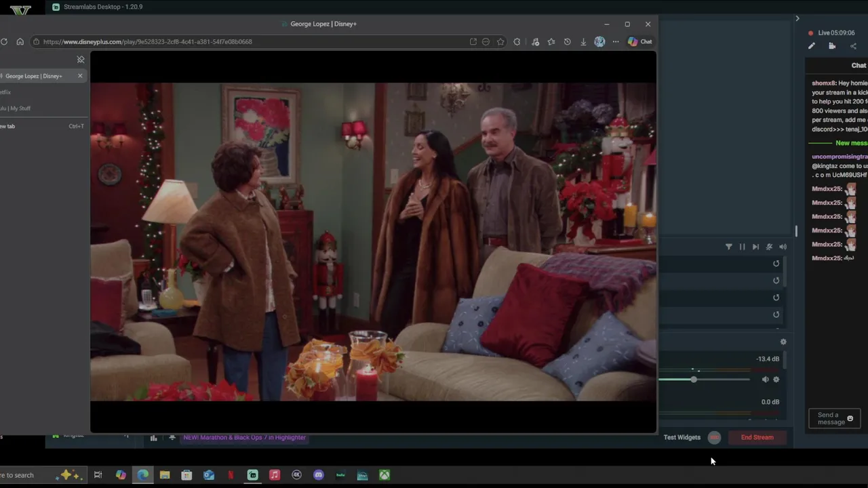Image resolution: width=868 pixels, height=488 pixels.
Task: Click the Send a message input
Action: pos(835,419)
